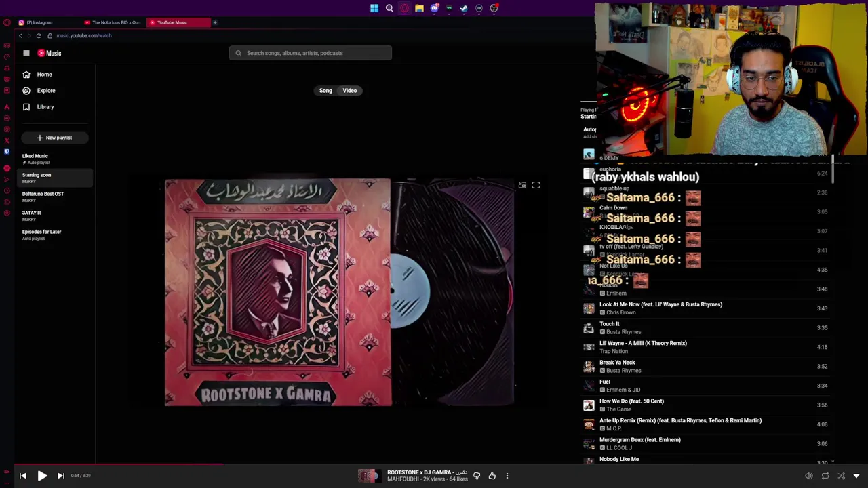Play Ante Up Remix in the queue
Viewport: 868px width, 488px height.
[705, 424]
